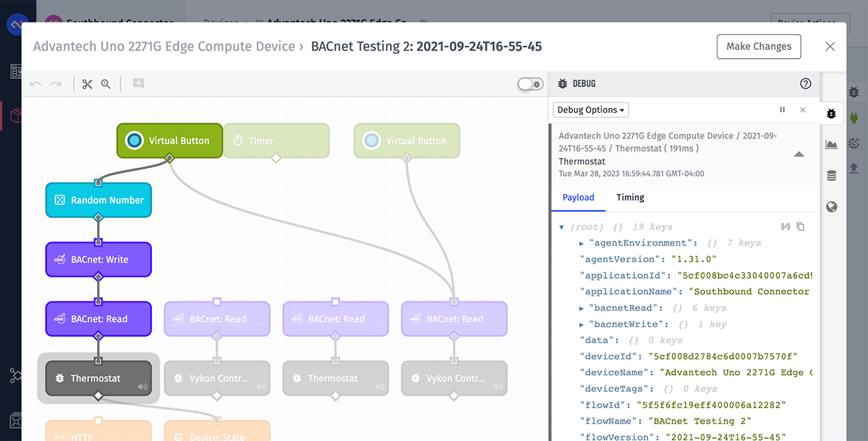Click the redo arrow in the workflow toolbar

(56, 84)
